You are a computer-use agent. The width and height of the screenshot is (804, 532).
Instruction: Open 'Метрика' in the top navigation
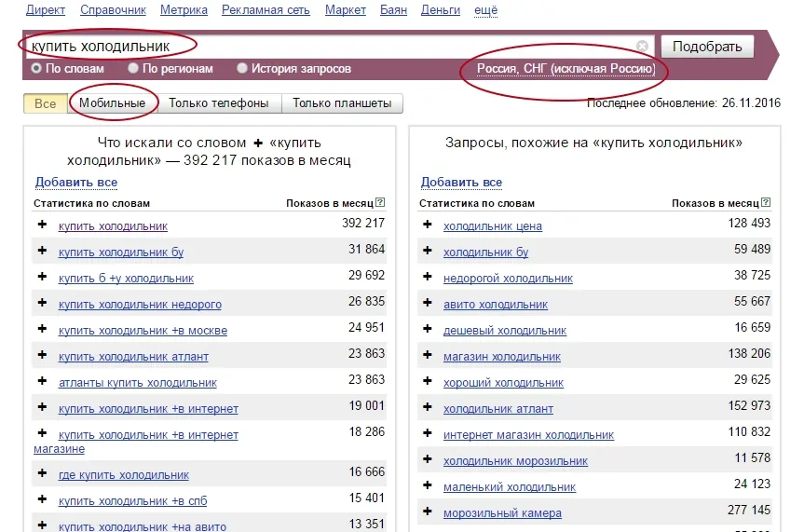click(184, 10)
